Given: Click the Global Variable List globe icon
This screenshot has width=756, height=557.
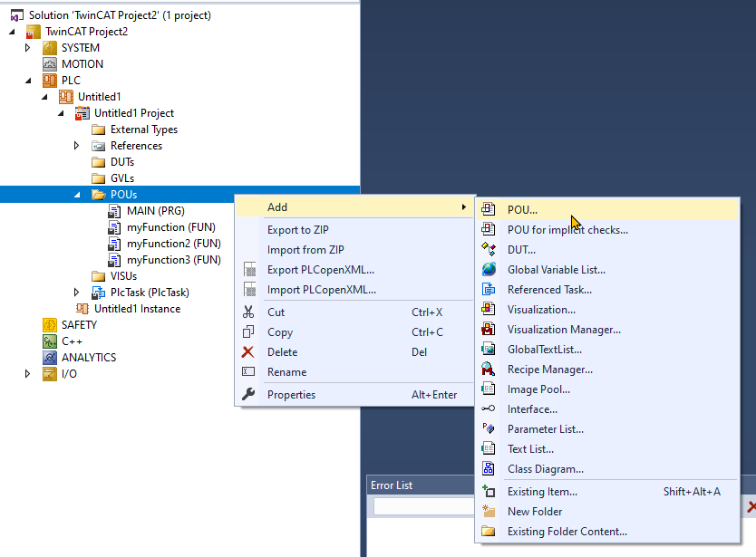Looking at the screenshot, I should click(488, 269).
